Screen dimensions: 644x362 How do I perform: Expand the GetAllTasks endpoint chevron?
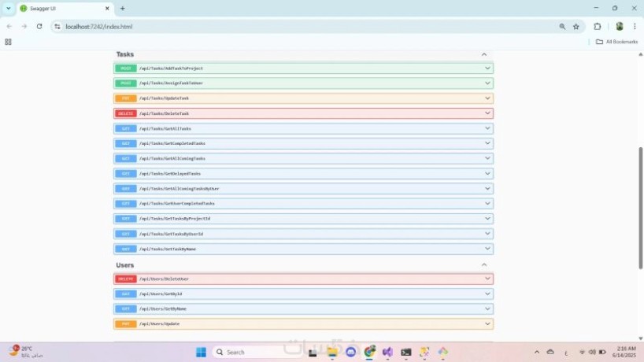pyautogui.click(x=487, y=128)
